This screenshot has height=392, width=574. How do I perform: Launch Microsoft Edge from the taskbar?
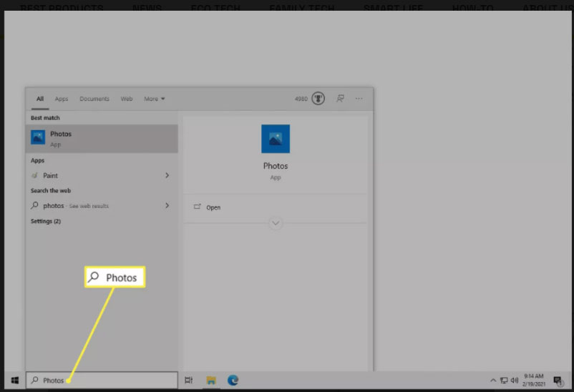(233, 381)
